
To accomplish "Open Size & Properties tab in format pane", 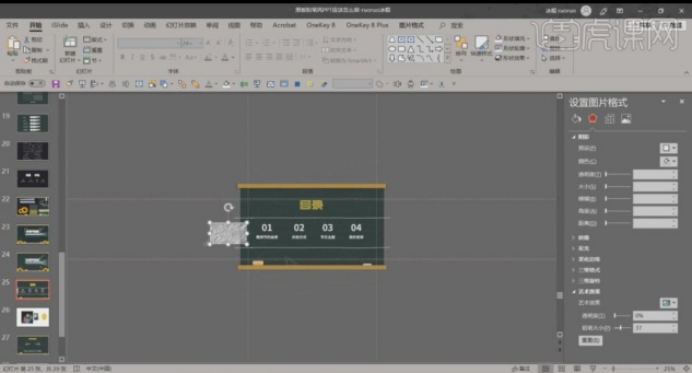I will tap(609, 118).
